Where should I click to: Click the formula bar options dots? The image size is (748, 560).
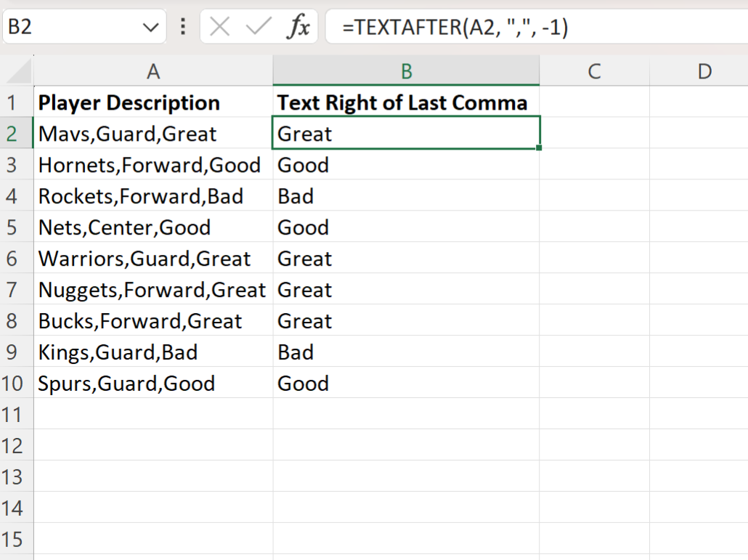(183, 26)
